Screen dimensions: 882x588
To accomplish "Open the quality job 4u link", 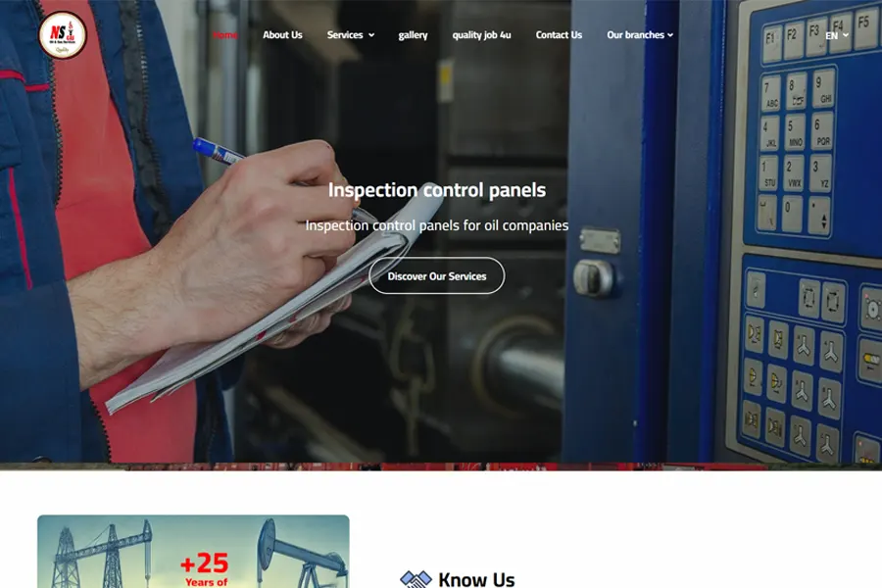I will pos(481,35).
